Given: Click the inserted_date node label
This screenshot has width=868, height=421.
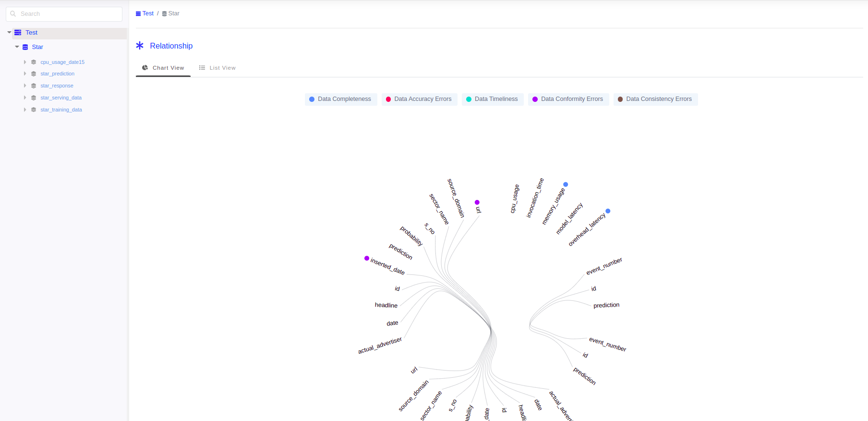Looking at the screenshot, I should coord(387,266).
